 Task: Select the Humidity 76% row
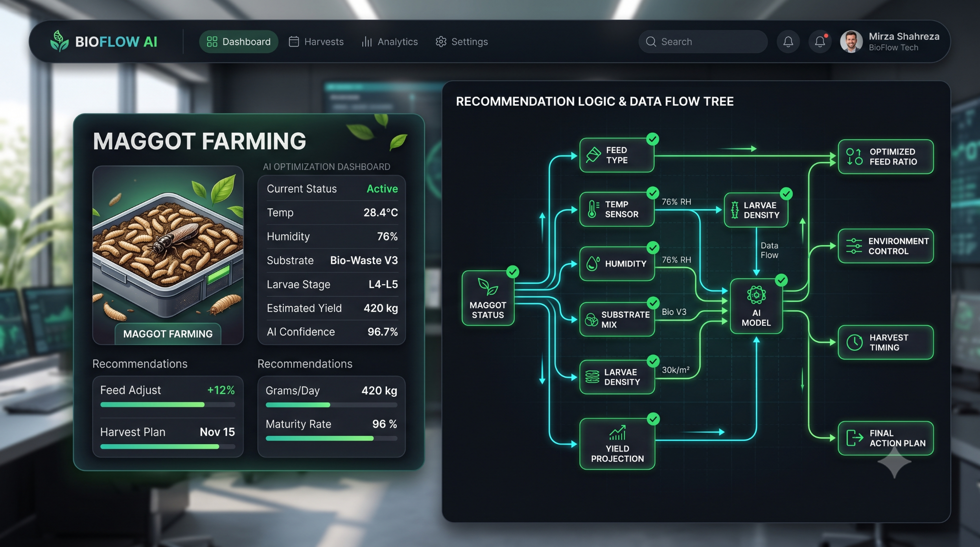point(332,236)
